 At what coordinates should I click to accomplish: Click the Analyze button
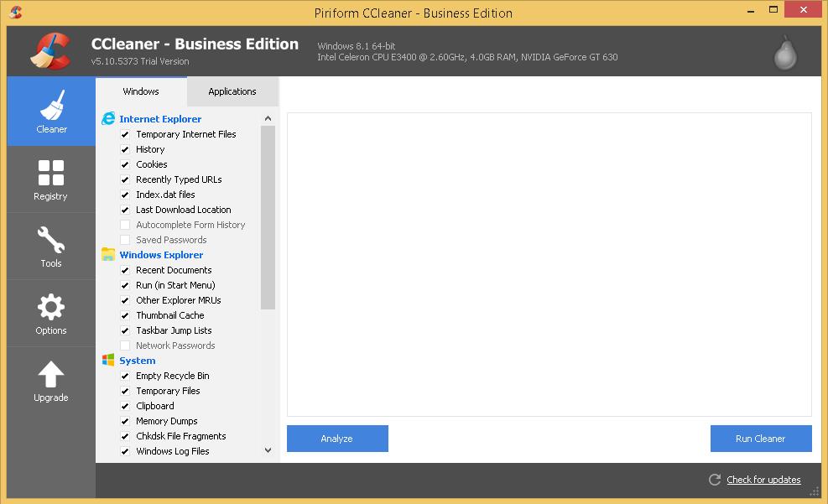click(x=337, y=439)
